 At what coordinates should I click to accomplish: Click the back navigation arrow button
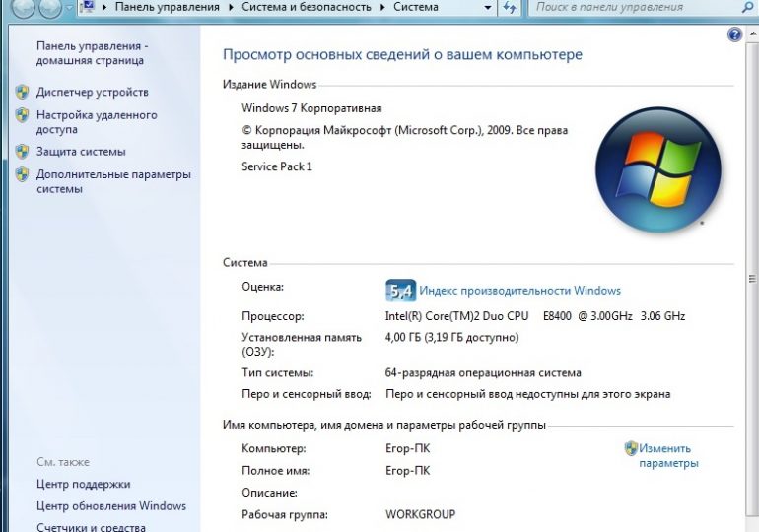tap(24, 8)
